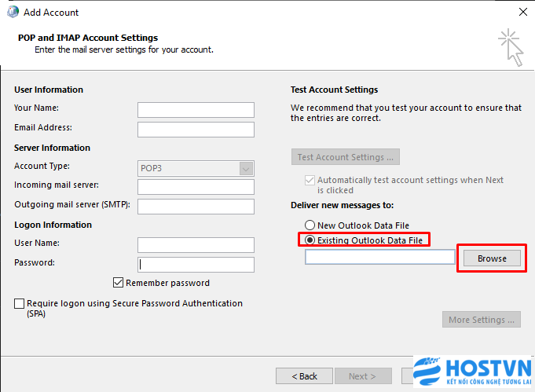Click the Test Account Settings button
This screenshot has width=535, height=392.
click(x=346, y=157)
